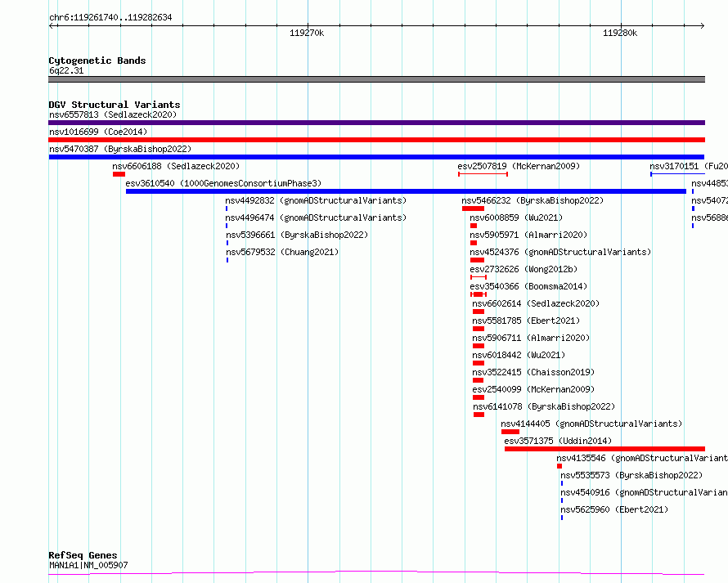Click the nsv5470387 (ByrskaBishop2022) label

pos(120,149)
